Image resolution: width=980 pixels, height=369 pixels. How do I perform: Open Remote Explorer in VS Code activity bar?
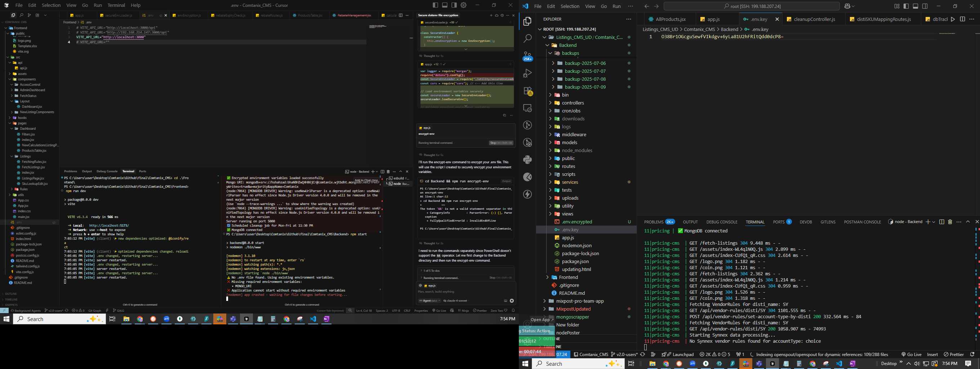coord(527,108)
